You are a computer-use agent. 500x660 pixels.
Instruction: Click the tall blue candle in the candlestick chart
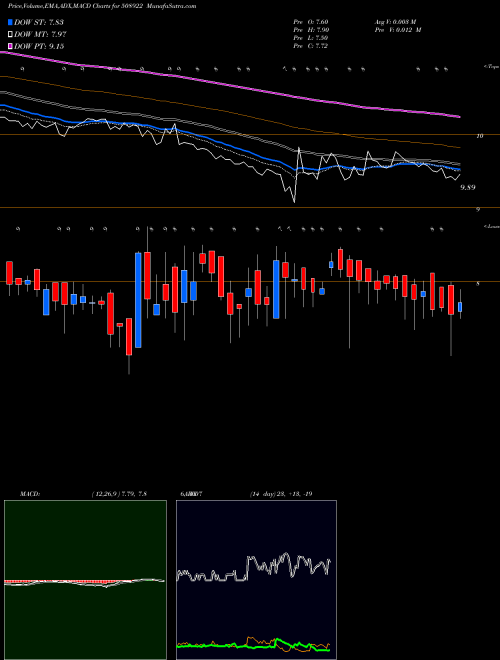[138, 300]
